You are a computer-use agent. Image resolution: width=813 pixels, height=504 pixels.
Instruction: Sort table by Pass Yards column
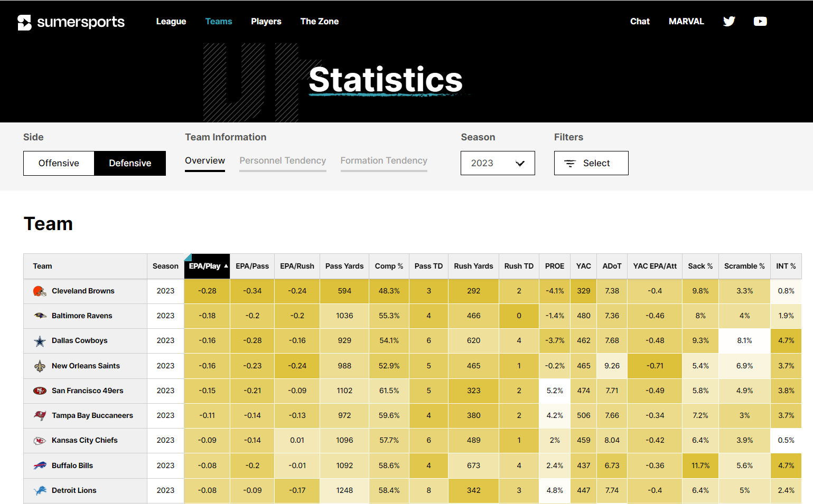[344, 266]
